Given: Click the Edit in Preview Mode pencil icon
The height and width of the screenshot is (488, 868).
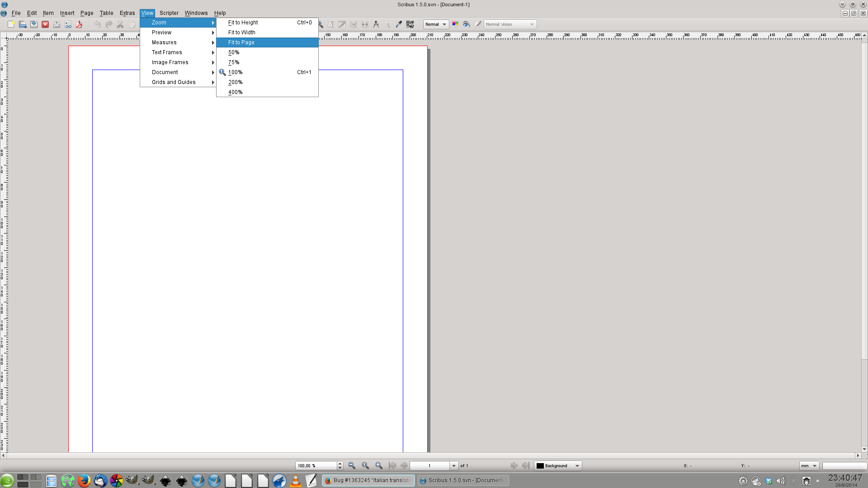Looking at the screenshot, I should pyautogui.click(x=478, y=24).
